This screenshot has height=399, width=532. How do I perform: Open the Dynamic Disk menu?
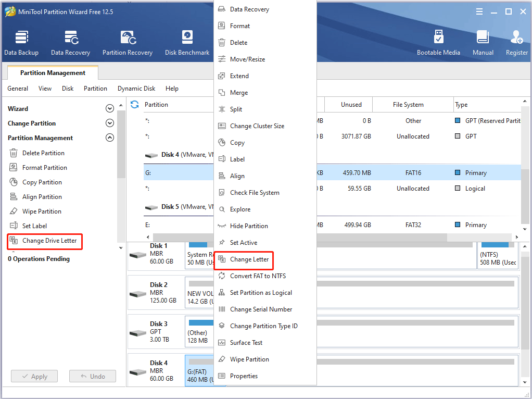click(x=136, y=89)
